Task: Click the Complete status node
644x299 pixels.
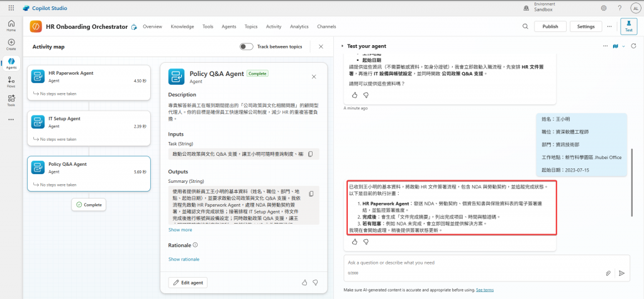Action: click(x=89, y=205)
